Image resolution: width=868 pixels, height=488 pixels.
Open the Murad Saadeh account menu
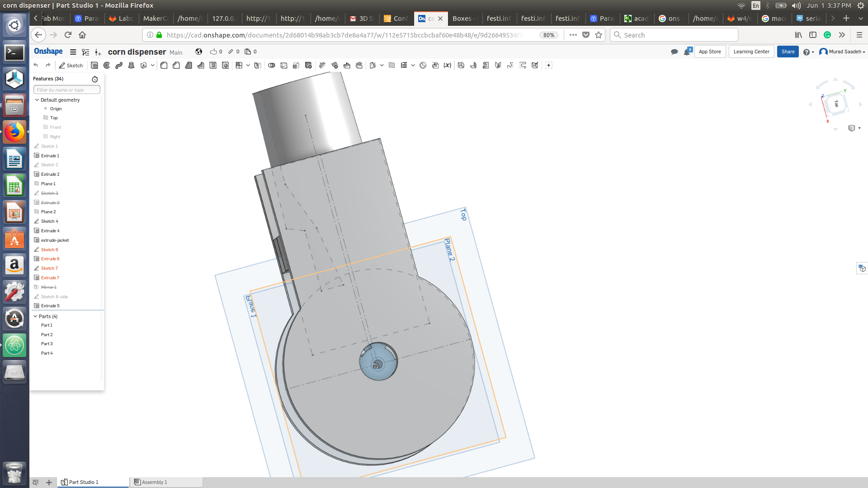843,52
